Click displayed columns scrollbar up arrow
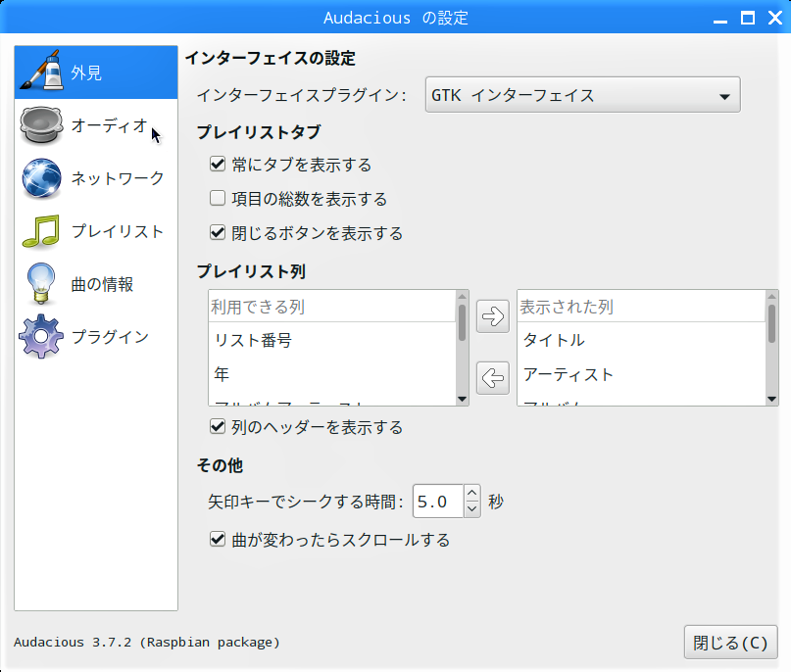Image resolution: width=791 pixels, height=672 pixels. 771,296
